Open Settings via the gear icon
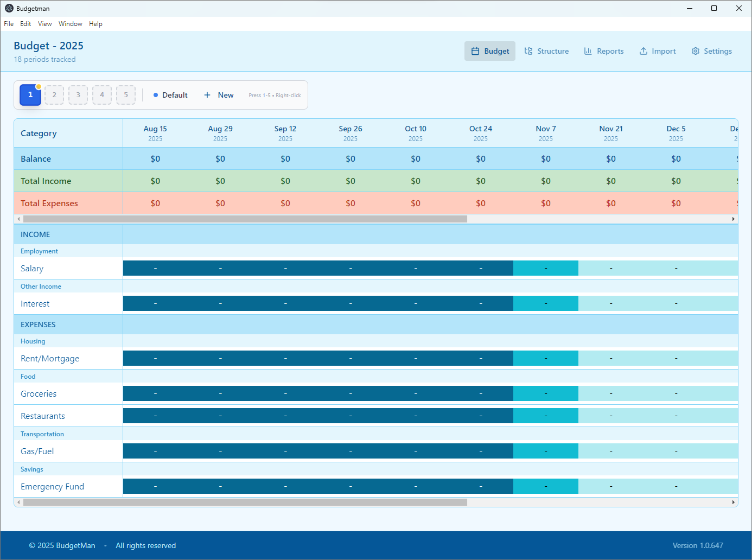The width and height of the screenshot is (752, 560). click(696, 50)
